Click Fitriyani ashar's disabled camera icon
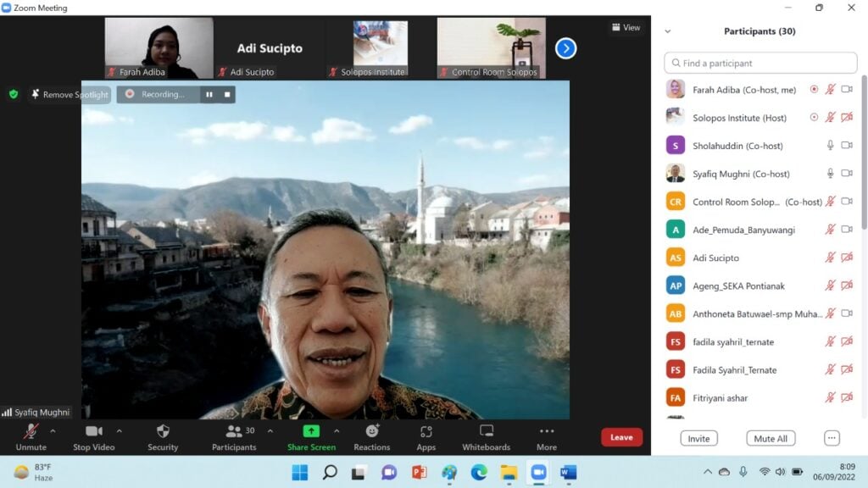Image resolution: width=868 pixels, height=488 pixels. click(847, 397)
